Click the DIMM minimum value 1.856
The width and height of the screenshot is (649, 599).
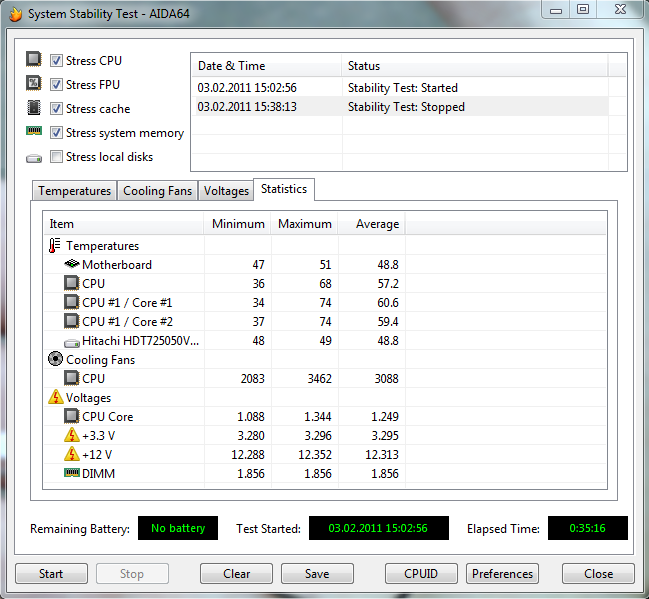[251, 474]
